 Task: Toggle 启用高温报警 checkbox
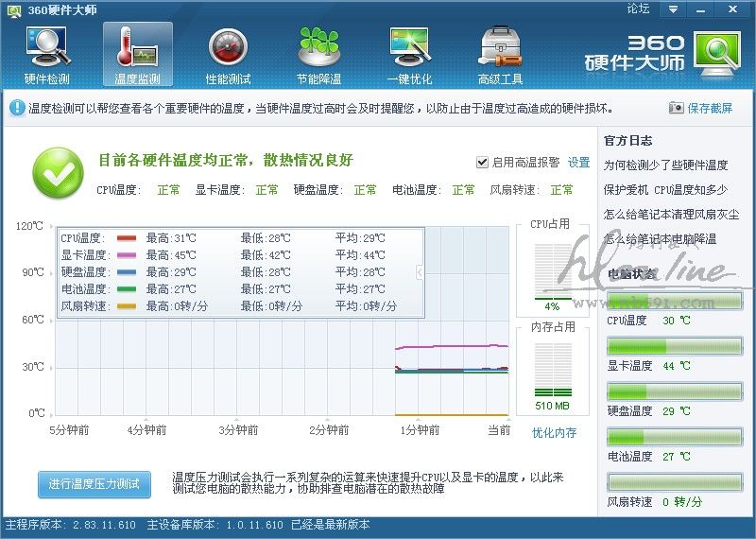click(482, 162)
